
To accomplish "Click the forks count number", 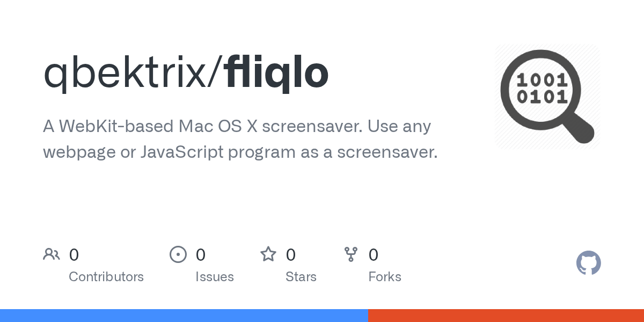I will click(374, 254).
